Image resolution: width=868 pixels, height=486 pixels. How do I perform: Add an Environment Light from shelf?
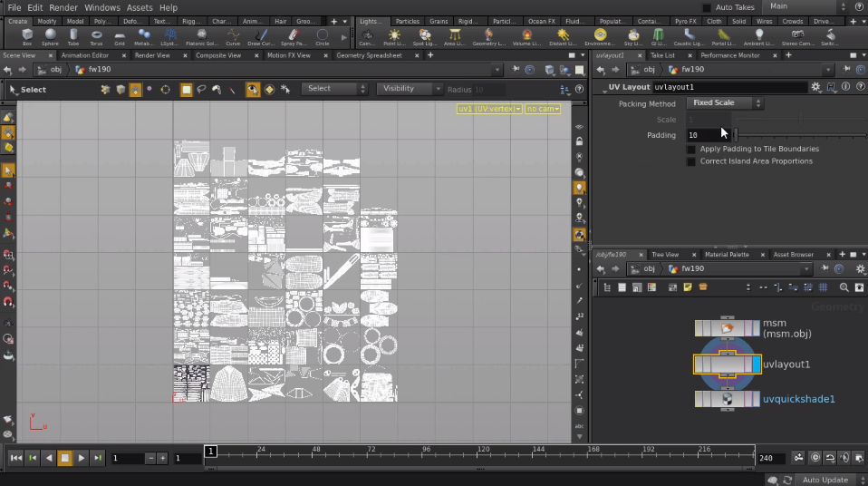[600, 37]
